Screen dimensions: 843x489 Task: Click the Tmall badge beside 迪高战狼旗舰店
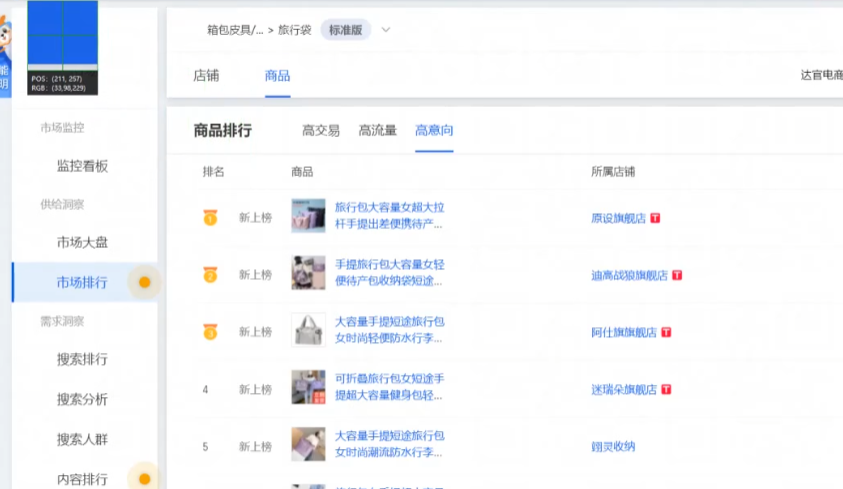[x=677, y=275]
